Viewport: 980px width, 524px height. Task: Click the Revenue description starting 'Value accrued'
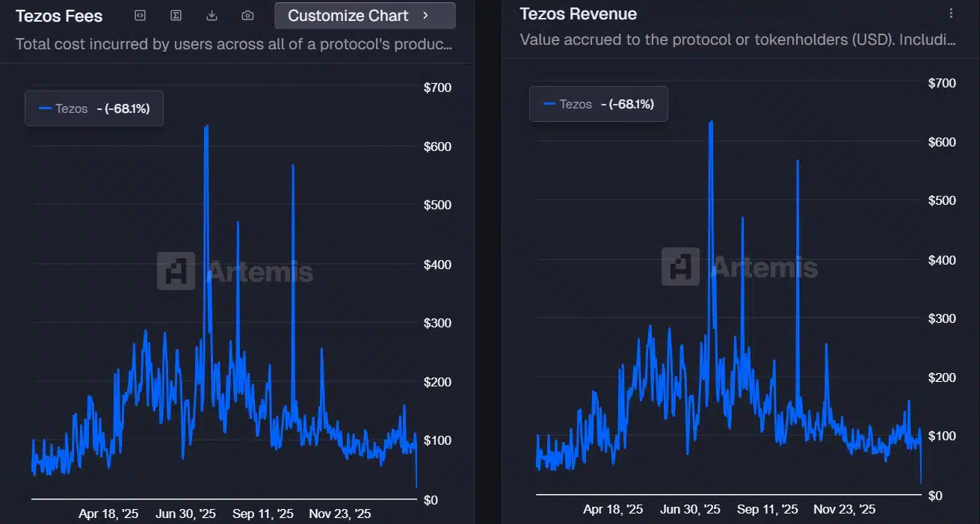[738, 40]
